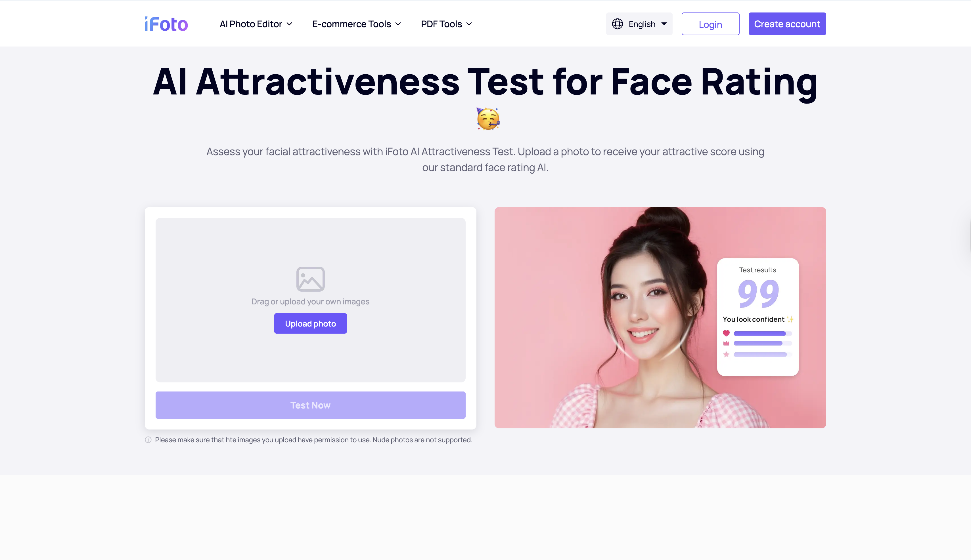The image size is (971, 560).
Task: Click the heart icon on test results card
Action: tap(727, 333)
